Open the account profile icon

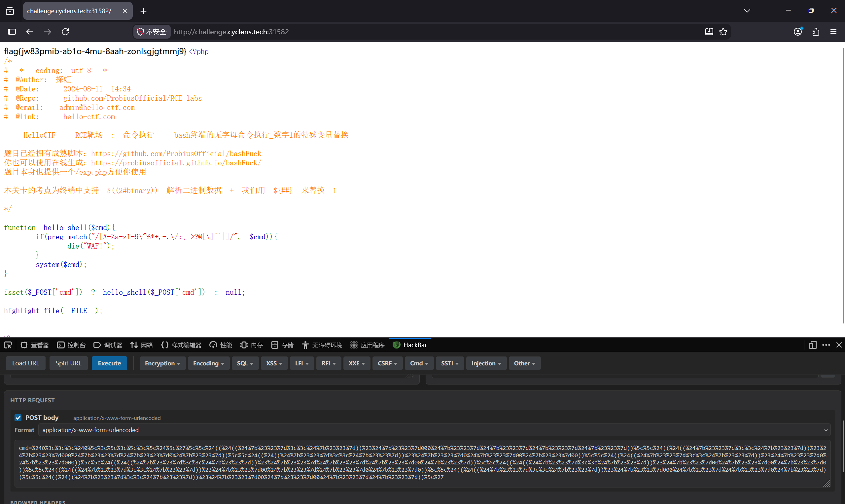(798, 32)
